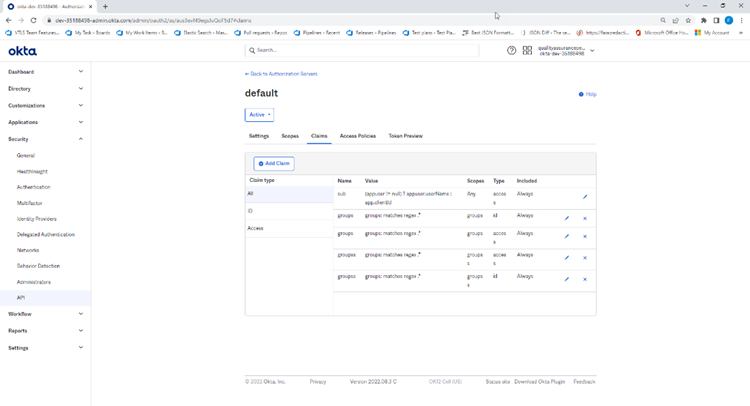The height and width of the screenshot is (406, 750).
Task: Edit the groupss claim of type id
Action: 567,279
